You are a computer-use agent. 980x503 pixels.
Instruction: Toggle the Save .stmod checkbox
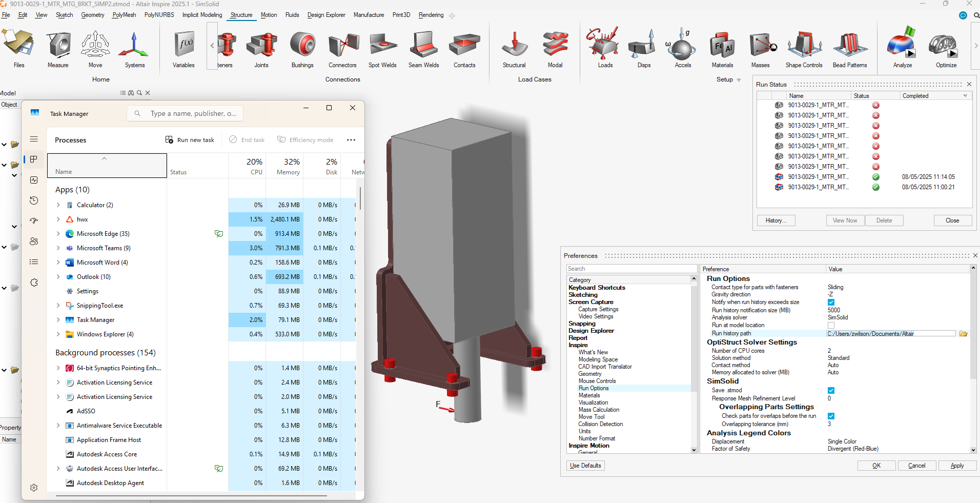point(831,391)
